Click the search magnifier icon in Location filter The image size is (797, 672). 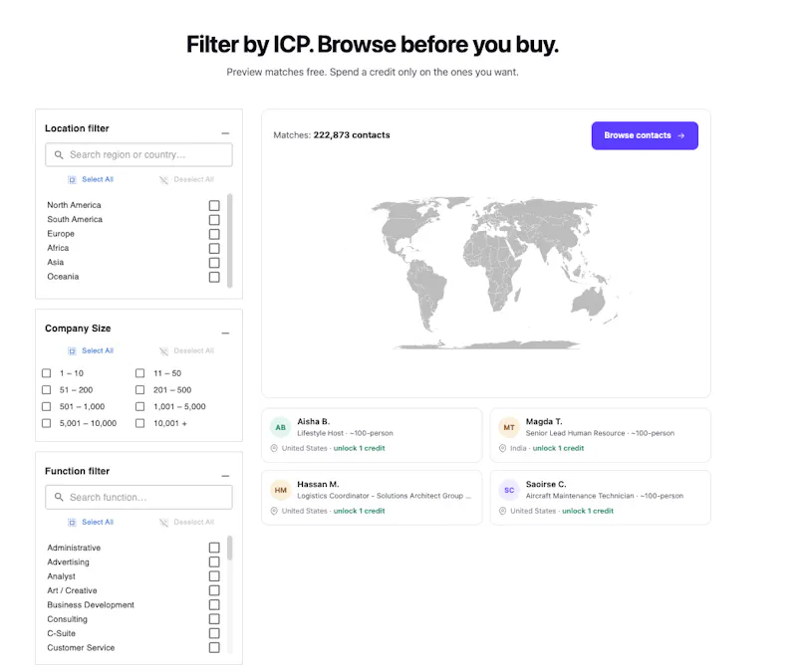tap(59, 154)
